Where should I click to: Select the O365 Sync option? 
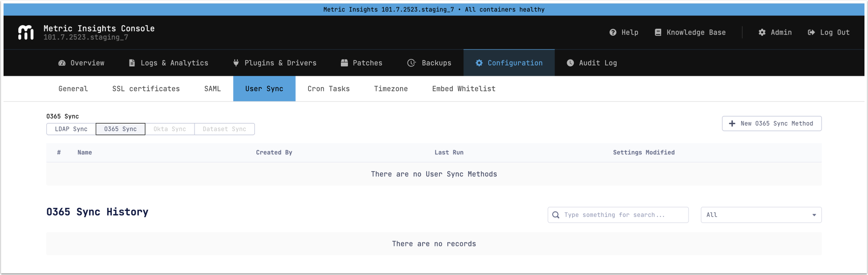(120, 129)
